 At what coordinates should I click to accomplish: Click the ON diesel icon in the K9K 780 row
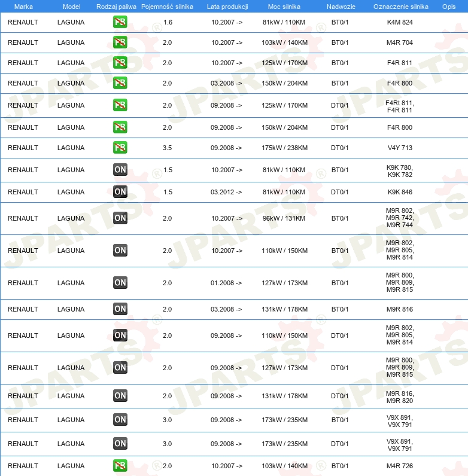pyautogui.click(x=120, y=170)
